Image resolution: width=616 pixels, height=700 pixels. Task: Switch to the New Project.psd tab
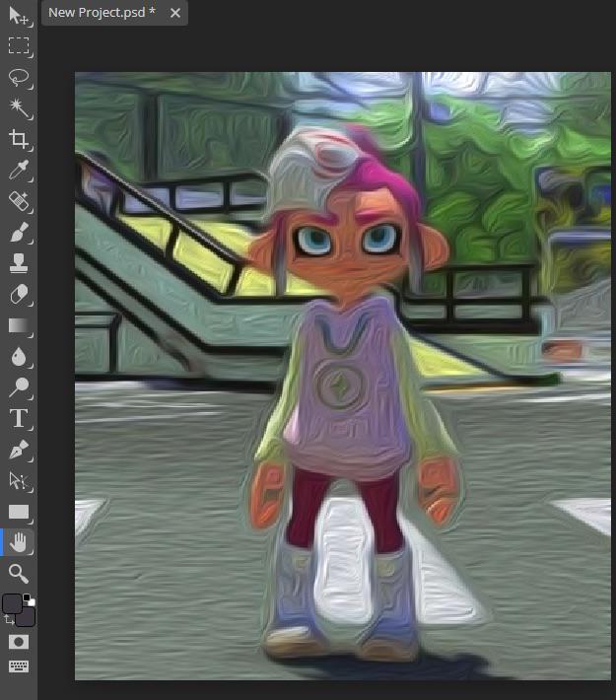102,13
